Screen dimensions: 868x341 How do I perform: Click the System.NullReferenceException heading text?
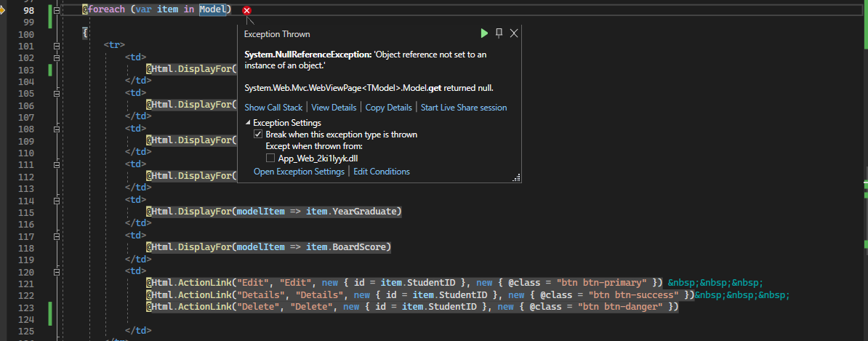pos(308,55)
